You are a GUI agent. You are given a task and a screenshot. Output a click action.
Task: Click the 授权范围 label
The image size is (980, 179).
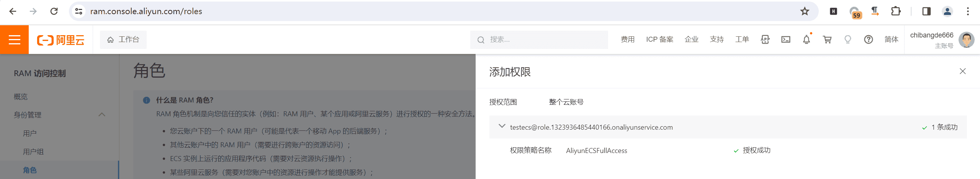(503, 102)
